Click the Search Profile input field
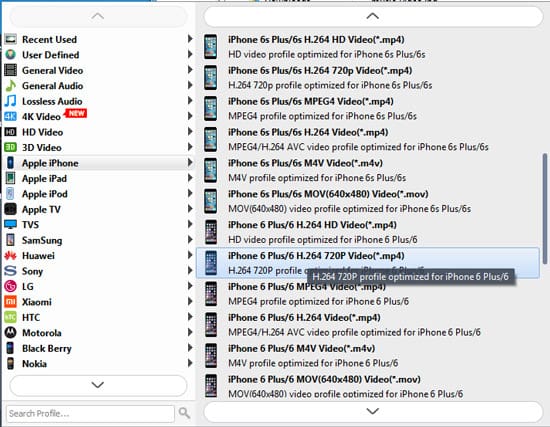550x427 pixels. click(x=90, y=414)
